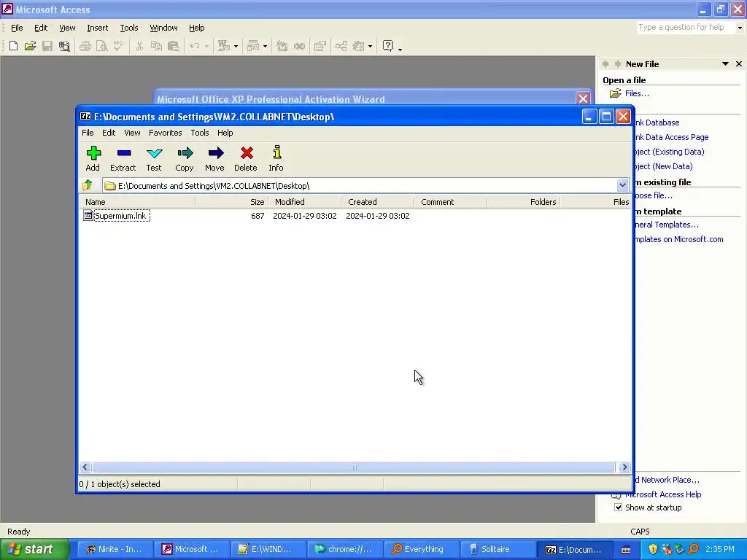Click the Code icon in Access toolbar
Image resolution: width=747 pixels, height=560 pixels.
(x=282, y=46)
